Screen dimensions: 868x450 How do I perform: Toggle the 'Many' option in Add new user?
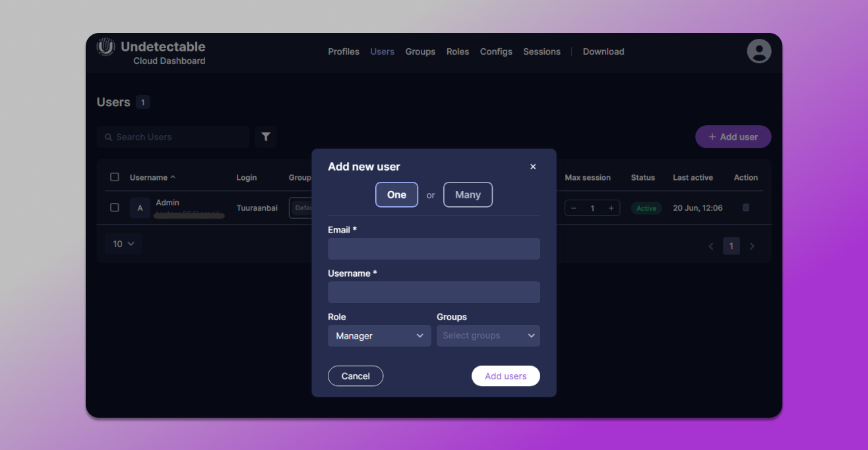(468, 194)
